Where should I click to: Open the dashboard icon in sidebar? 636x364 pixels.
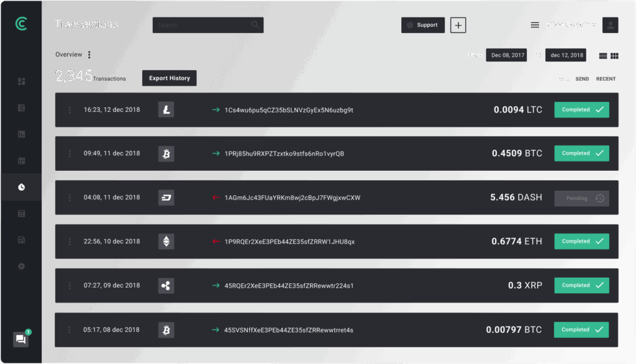click(21, 81)
